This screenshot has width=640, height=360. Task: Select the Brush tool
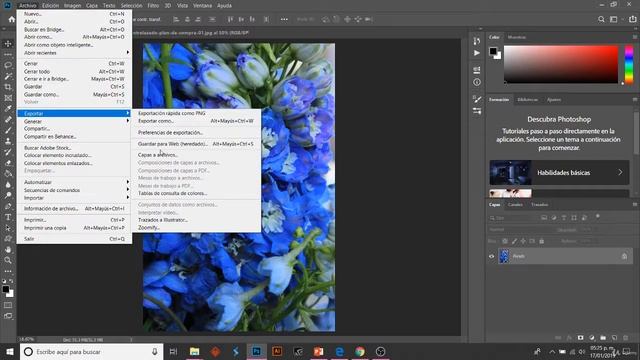(x=8, y=130)
